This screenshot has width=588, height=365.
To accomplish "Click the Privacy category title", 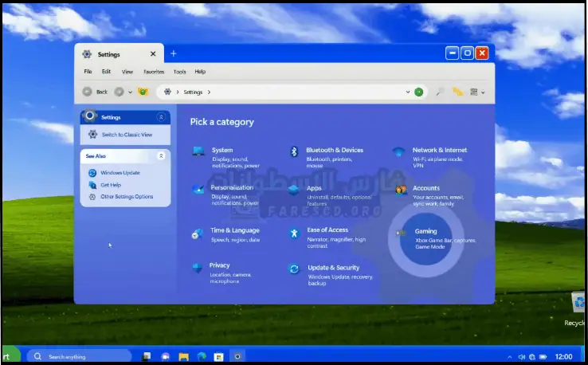I will click(219, 265).
